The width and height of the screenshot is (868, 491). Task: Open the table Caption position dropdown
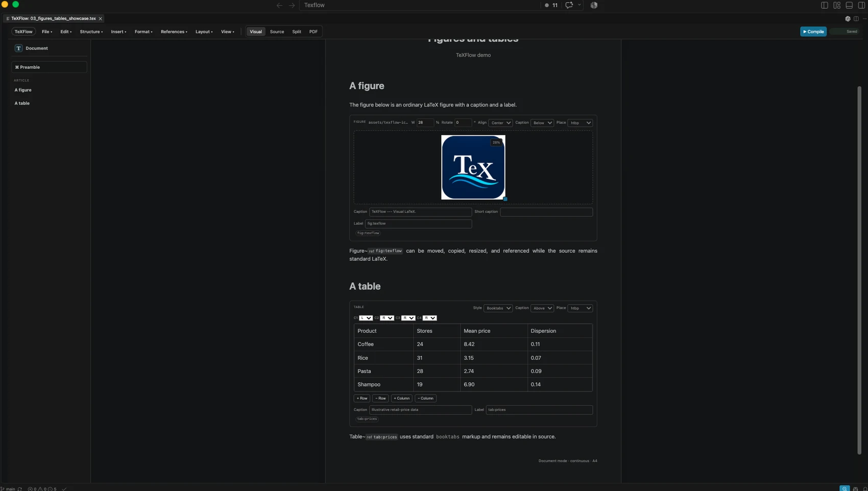(542, 308)
